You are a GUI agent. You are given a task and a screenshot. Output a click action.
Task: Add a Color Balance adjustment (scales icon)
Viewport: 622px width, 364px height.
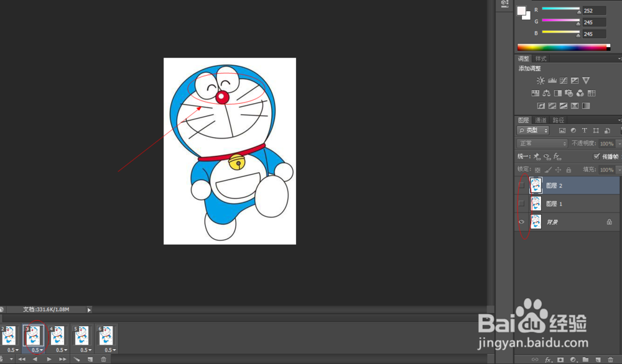pos(546,93)
